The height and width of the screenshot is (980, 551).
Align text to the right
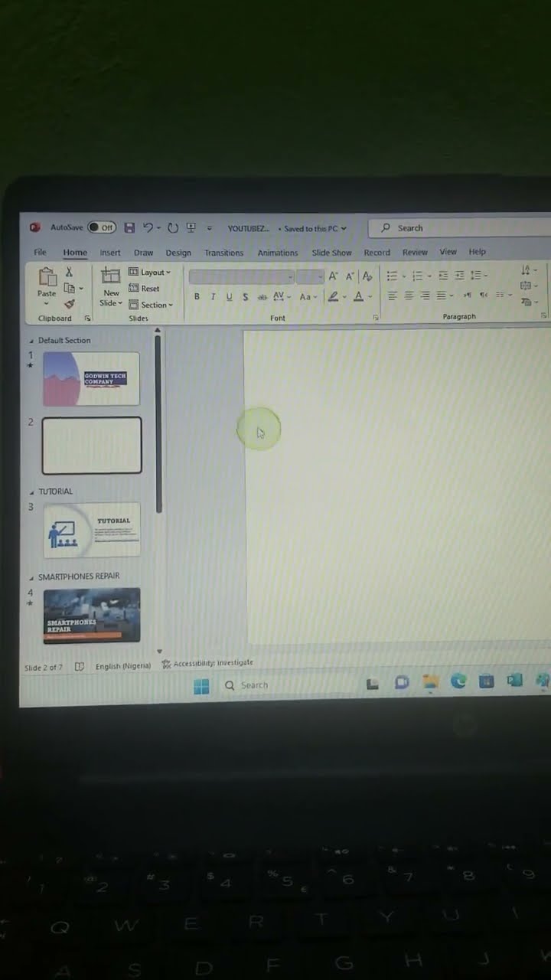click(425, 296)
